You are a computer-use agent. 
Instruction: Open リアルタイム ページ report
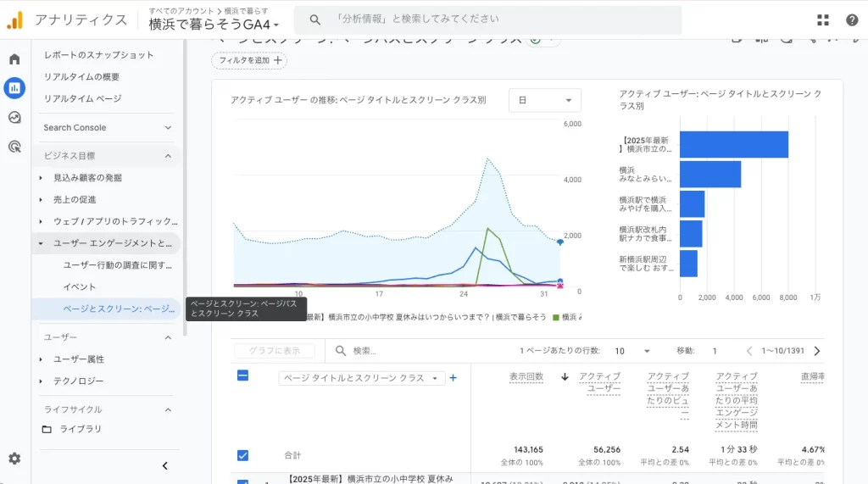tap(82, 98)
